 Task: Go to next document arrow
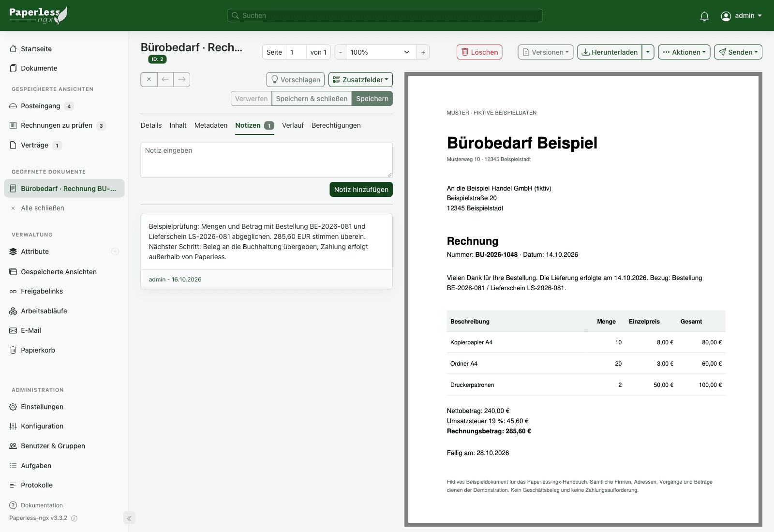182,79
